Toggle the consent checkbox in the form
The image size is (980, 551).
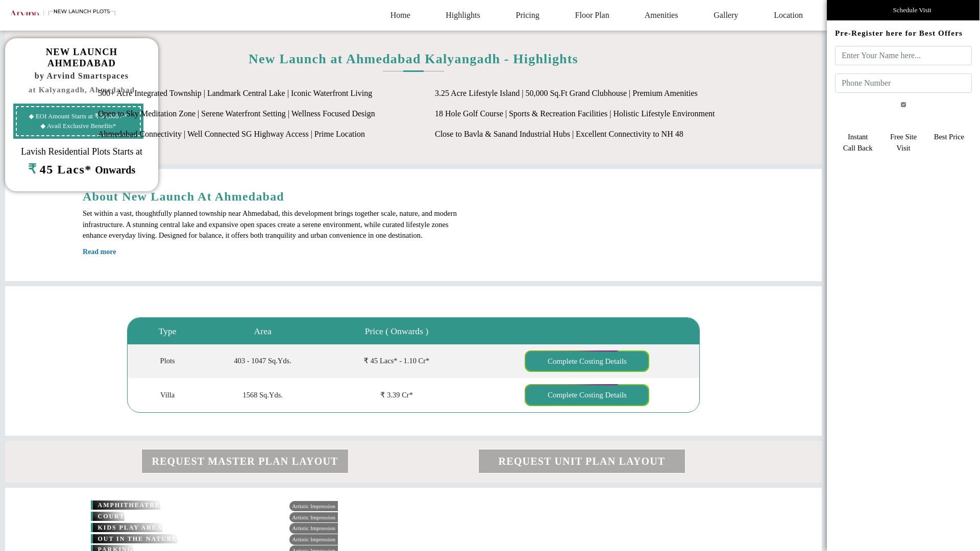[903, 105]
